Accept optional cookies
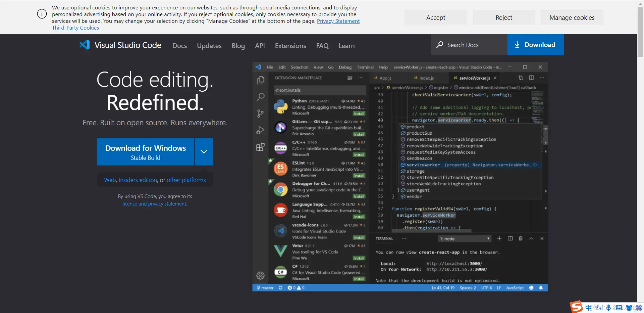 coord(436,17)
